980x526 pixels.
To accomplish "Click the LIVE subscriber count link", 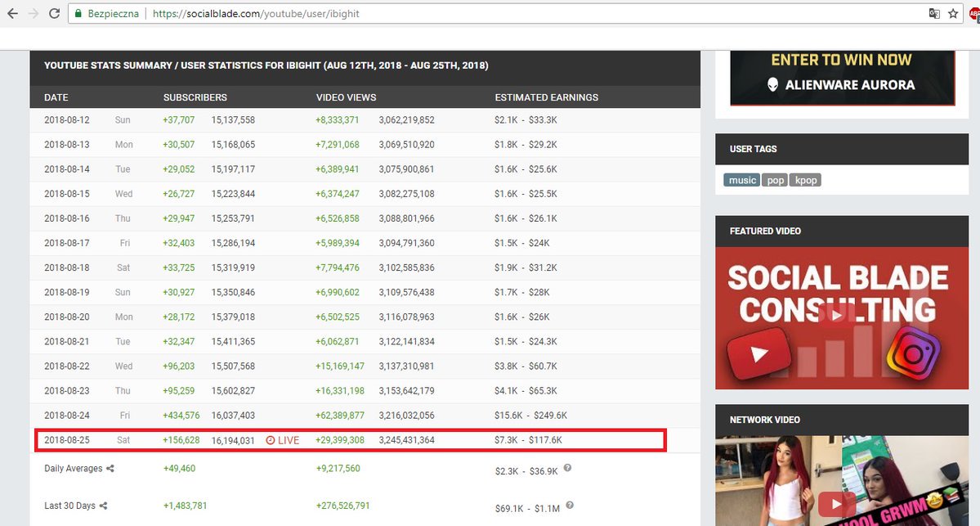I will click(x=283, y=440).
